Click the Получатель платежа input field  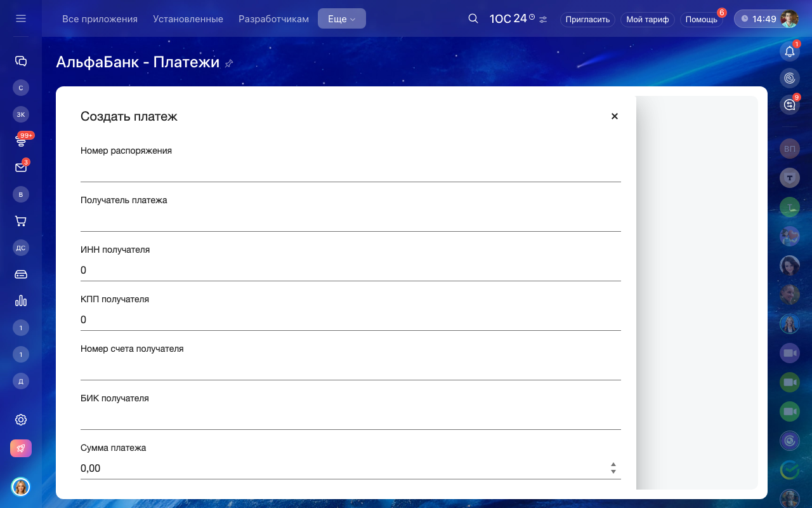[350, 220]
